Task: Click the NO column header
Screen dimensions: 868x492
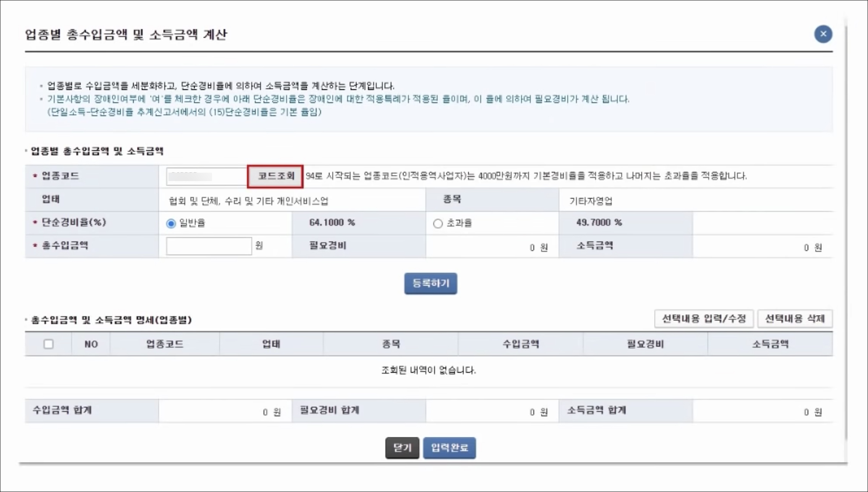Action: coord(91,344)
